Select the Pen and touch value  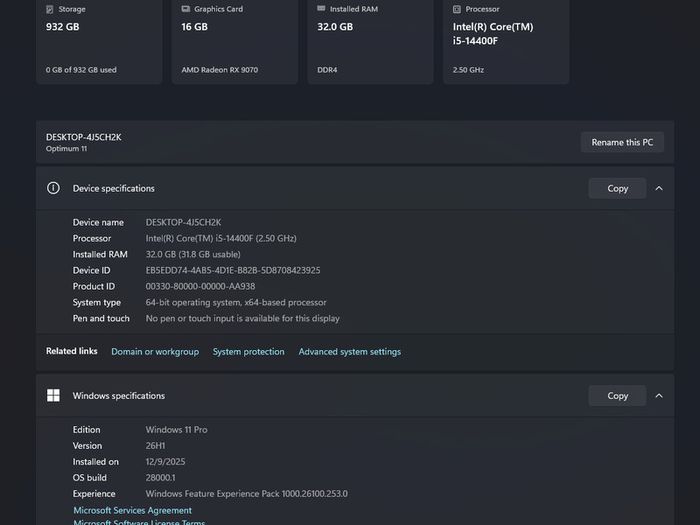tap(242, 318)
